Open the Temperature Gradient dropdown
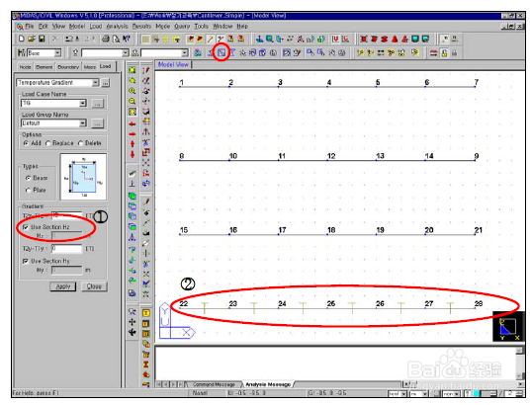Viewport: 532px width, 405px height. (95, 83)
